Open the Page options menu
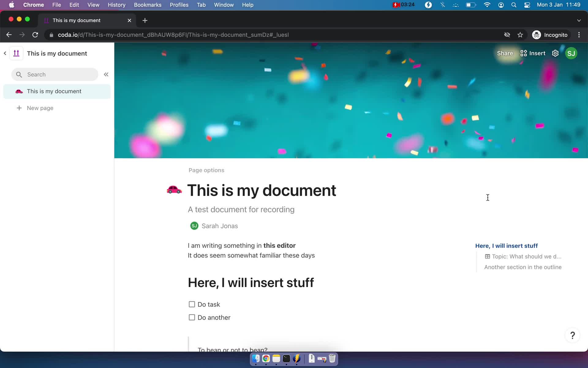 207,170
